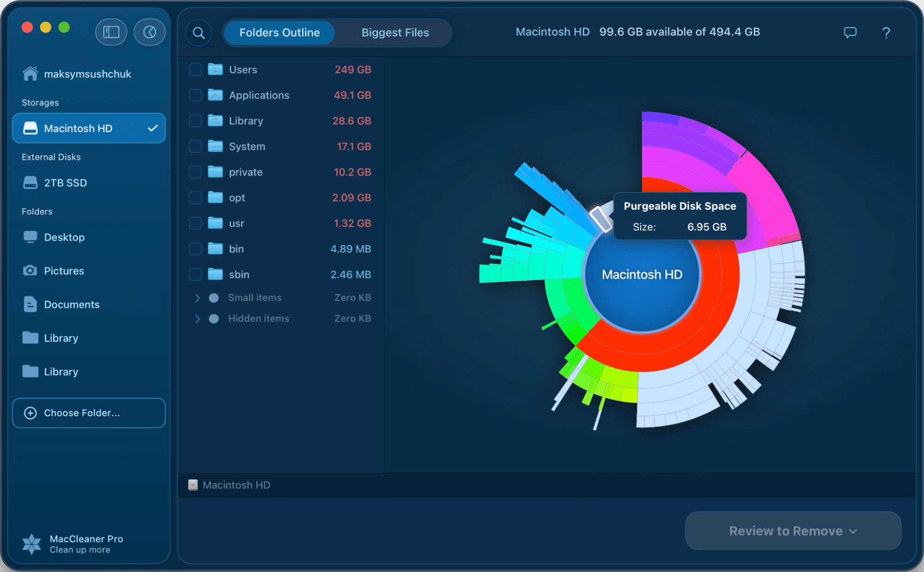Toggle the sidebar panel icon
The image size is (924, 572).
[111, 32]
